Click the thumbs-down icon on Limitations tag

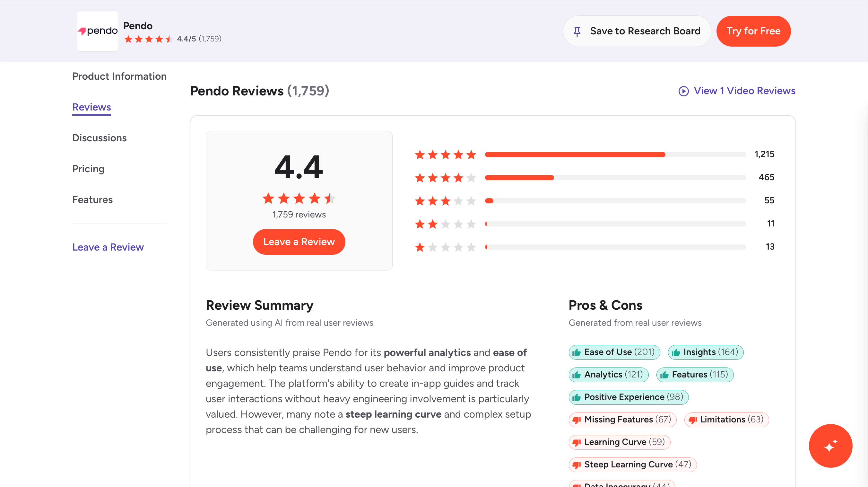coord(692,420)
